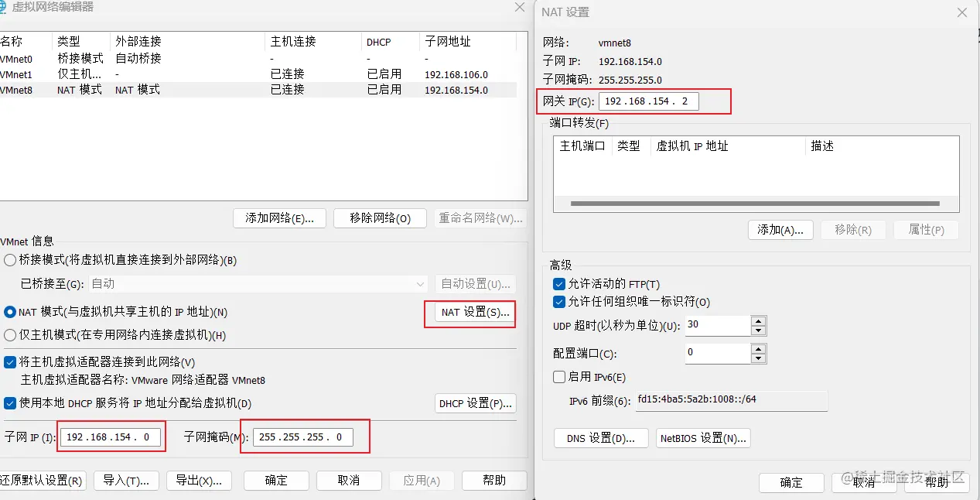Click the 描述 column header
Screen dimensions: 980x500
point(882,146)
